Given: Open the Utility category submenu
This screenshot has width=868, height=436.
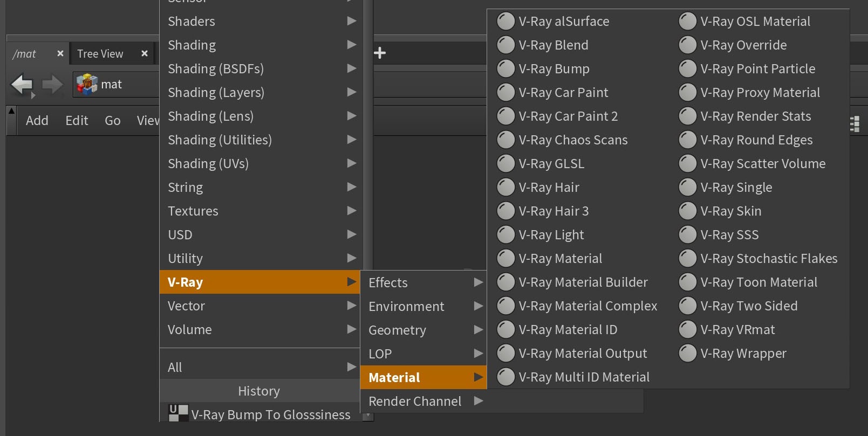Looking at the screenshot, I should click(x=259, y=259).
